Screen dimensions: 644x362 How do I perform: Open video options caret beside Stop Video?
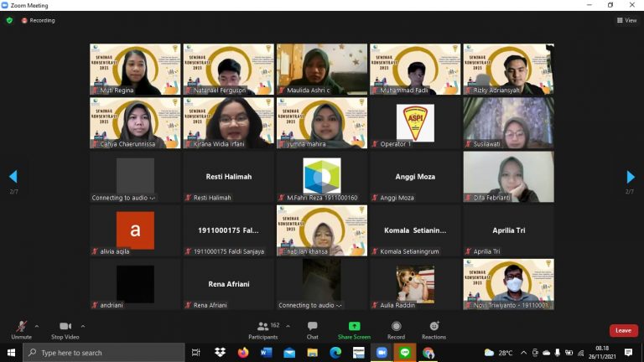click(x=83, y=326)
